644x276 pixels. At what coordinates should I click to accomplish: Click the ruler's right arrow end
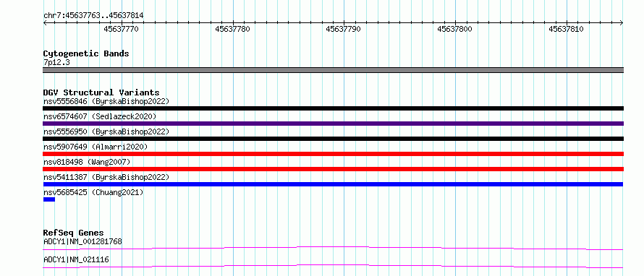tap(622, 23)
